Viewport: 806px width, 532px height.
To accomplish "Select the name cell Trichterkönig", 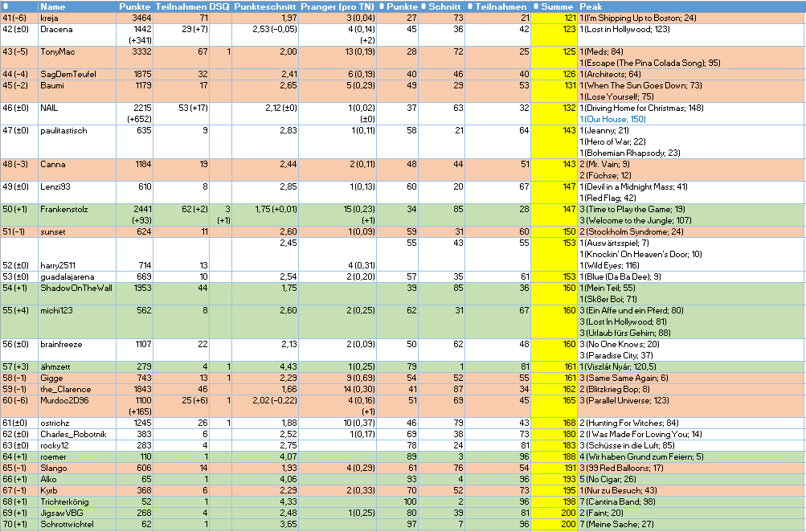I will 77,502.
